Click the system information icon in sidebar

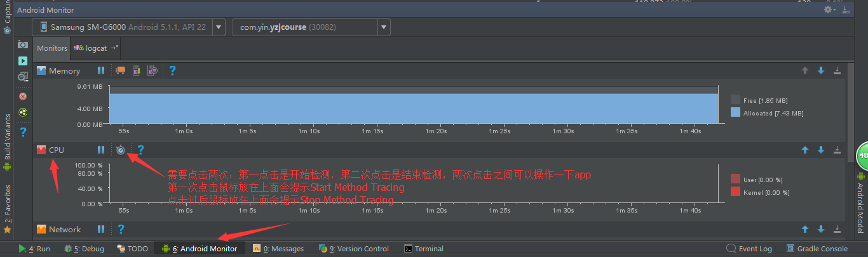pos(23,77)
